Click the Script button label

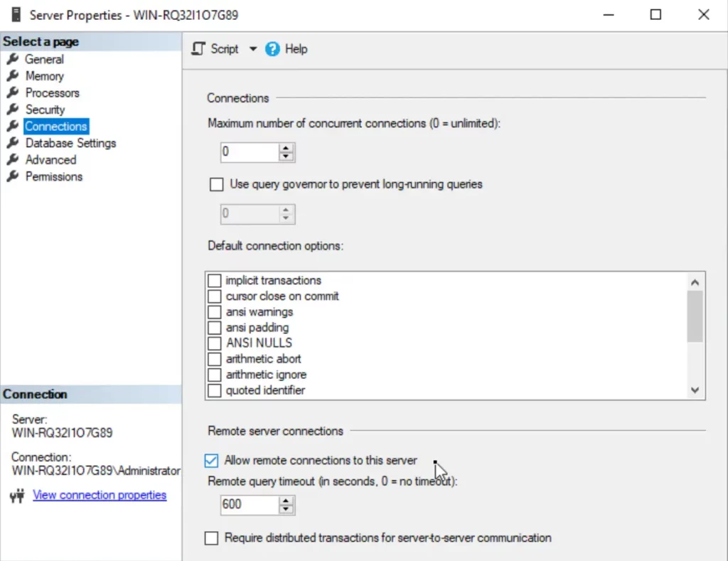pos(224,49)
